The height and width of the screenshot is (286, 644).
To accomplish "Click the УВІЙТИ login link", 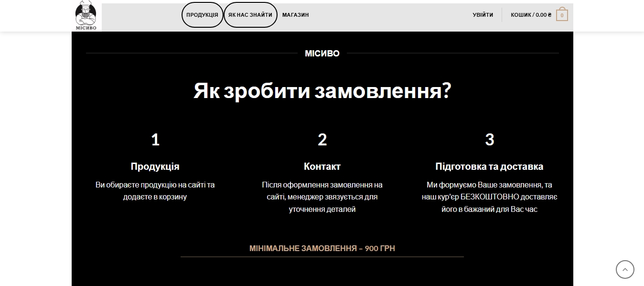I will click(x=483, y=15).
